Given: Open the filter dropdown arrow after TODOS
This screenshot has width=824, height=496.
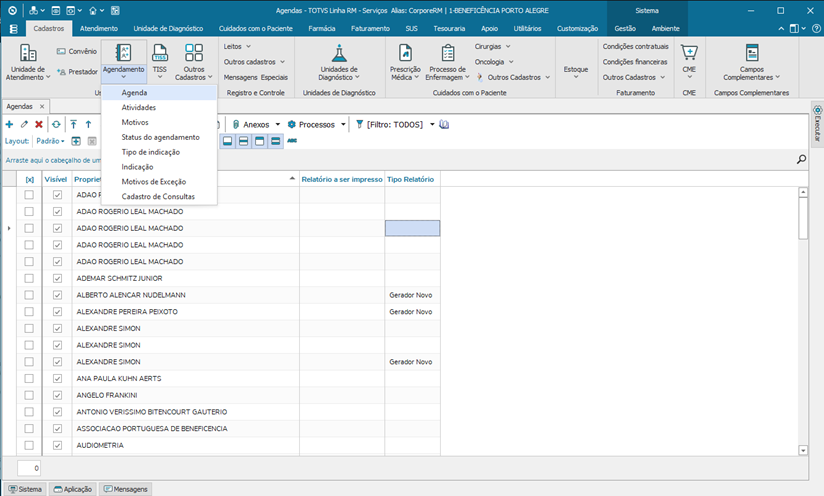Looking at the screenshot, I should tap(432, 125).
